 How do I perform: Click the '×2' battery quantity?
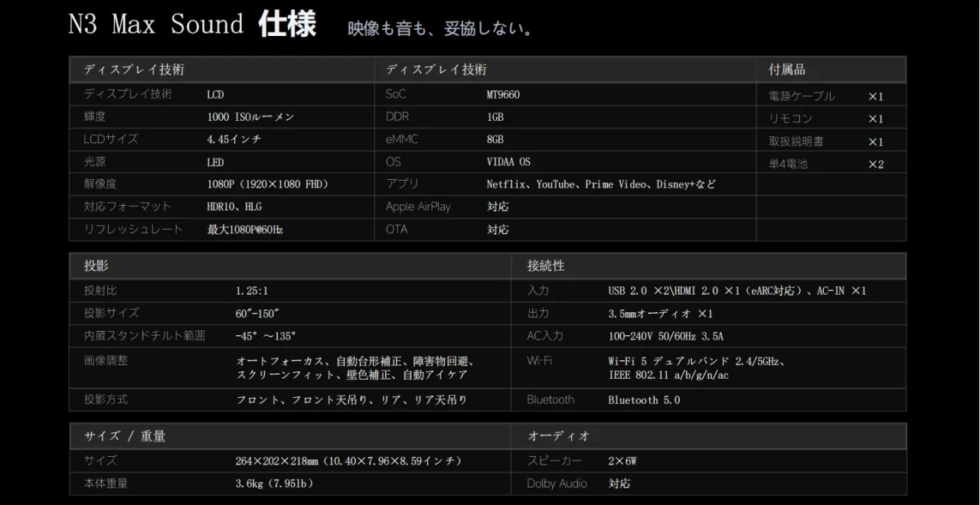[876, 164]
